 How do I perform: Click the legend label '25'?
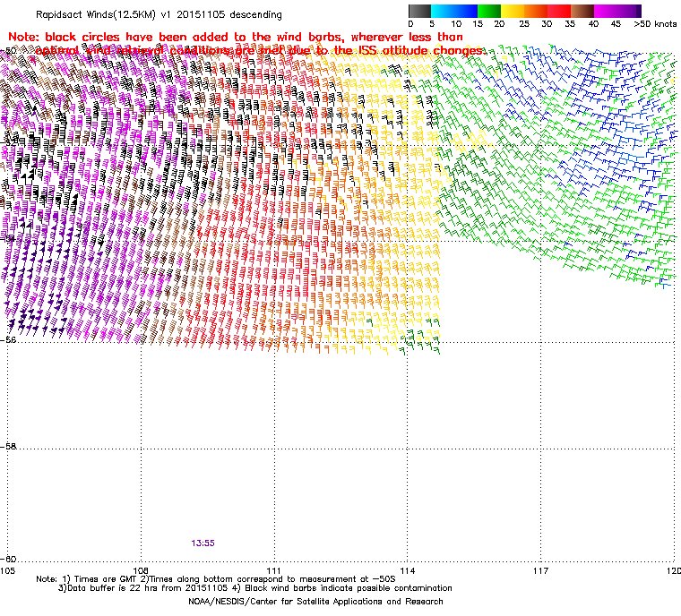tap(524, 24)
